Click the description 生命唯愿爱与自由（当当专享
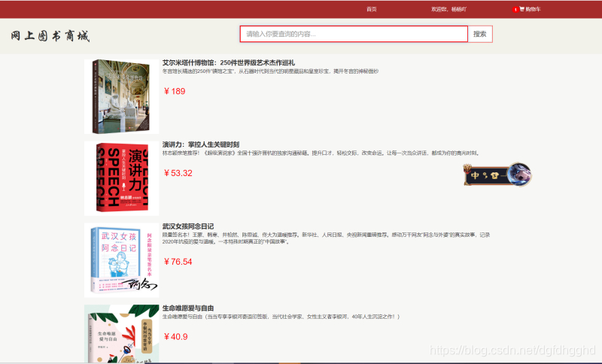This screenshot has height=364, width=602. coord(281,317)
